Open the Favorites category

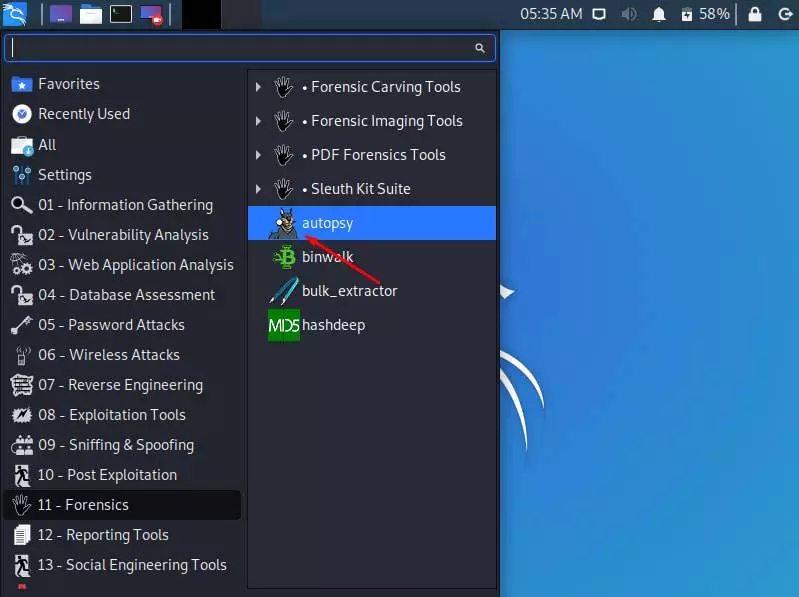68,84
